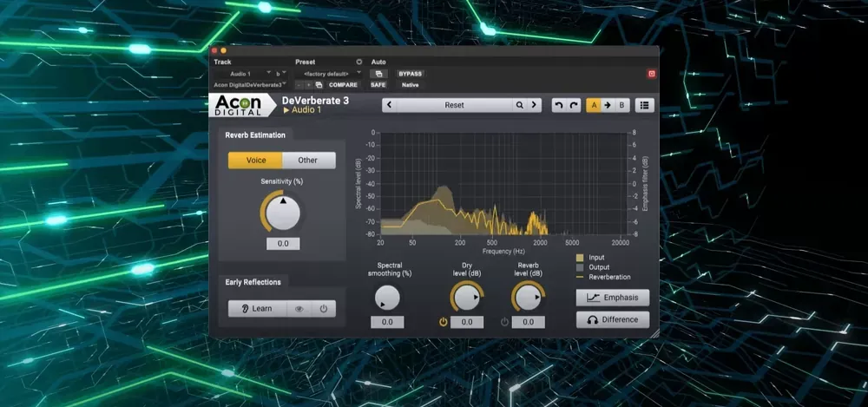
Task: Click the window resize grip corner
Action: click(654, 333)
